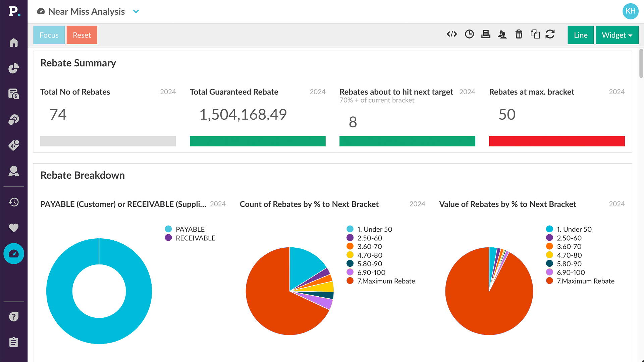
Task: Toggle PAYABLE legend entry in donut chart
Action: [190, 229]
